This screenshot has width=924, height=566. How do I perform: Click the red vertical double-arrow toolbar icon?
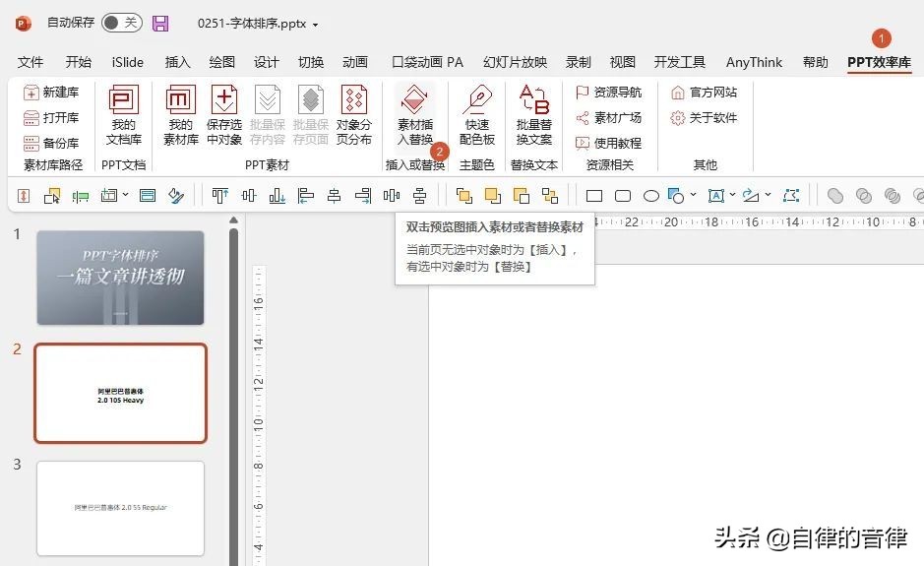[x=24, y=195]
